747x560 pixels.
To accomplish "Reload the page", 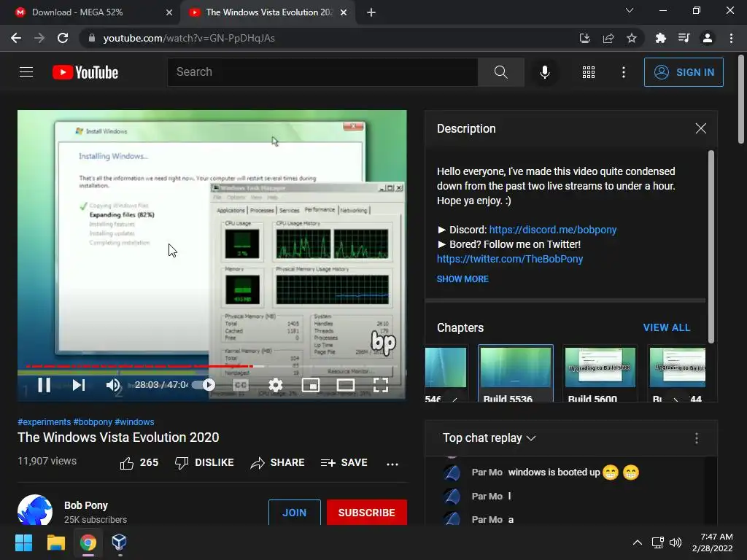I will [x=63, y=38].
